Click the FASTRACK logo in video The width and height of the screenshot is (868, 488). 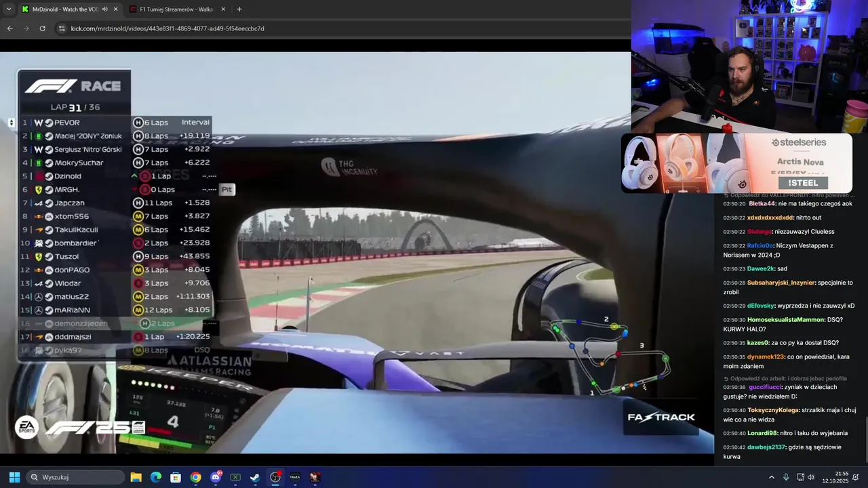(x=660, y=418)
